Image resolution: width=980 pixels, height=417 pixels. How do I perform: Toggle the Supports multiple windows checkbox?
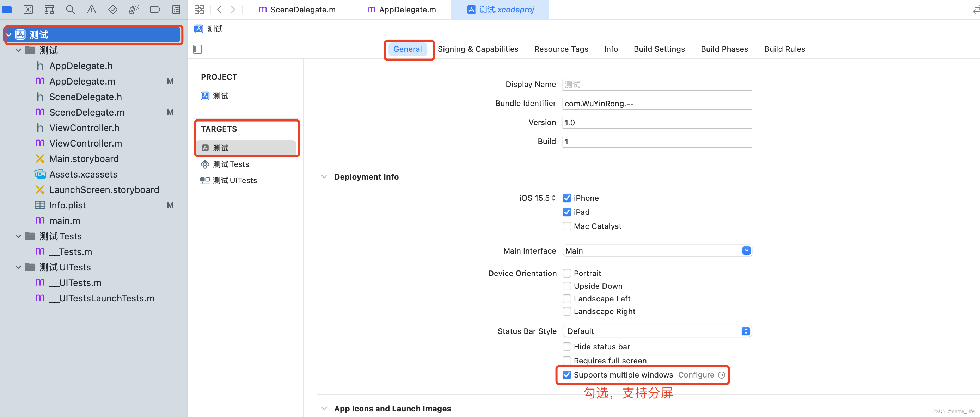[566, 374]
